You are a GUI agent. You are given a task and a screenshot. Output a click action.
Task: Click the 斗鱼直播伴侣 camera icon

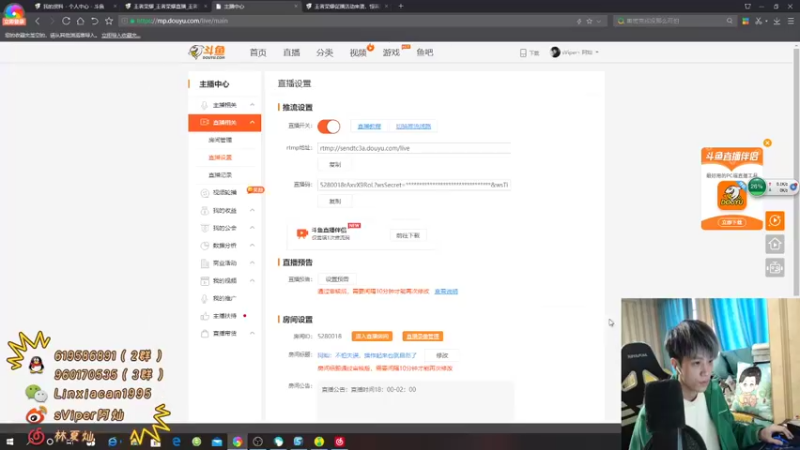pos(302,234)
